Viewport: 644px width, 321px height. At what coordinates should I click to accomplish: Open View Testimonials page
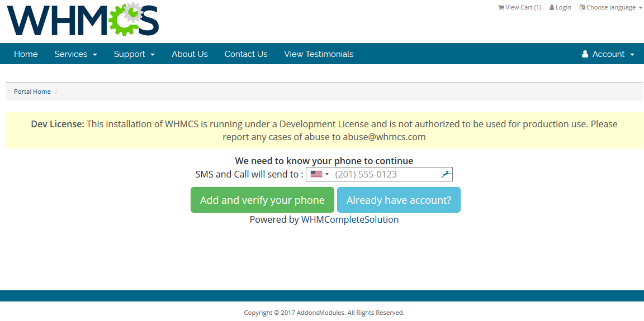(x=319, y=54)
